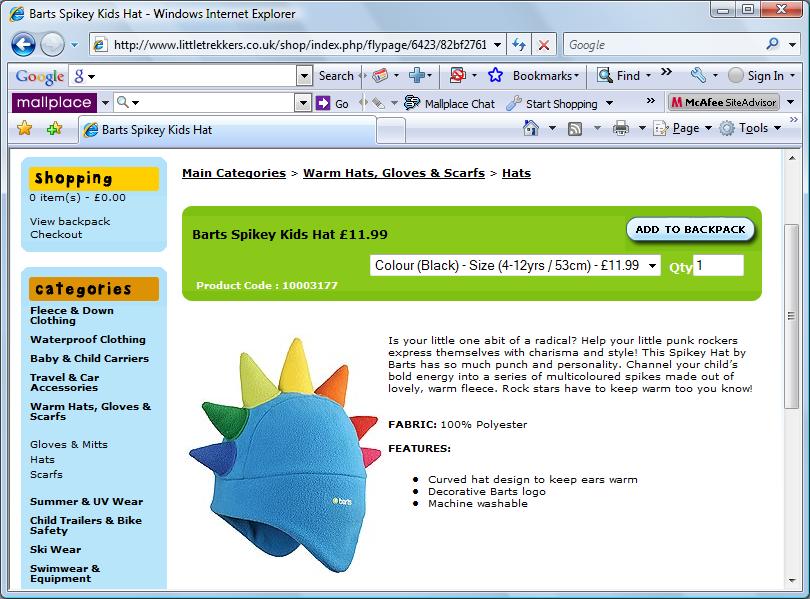Click the Checkout link

point(56,234)
